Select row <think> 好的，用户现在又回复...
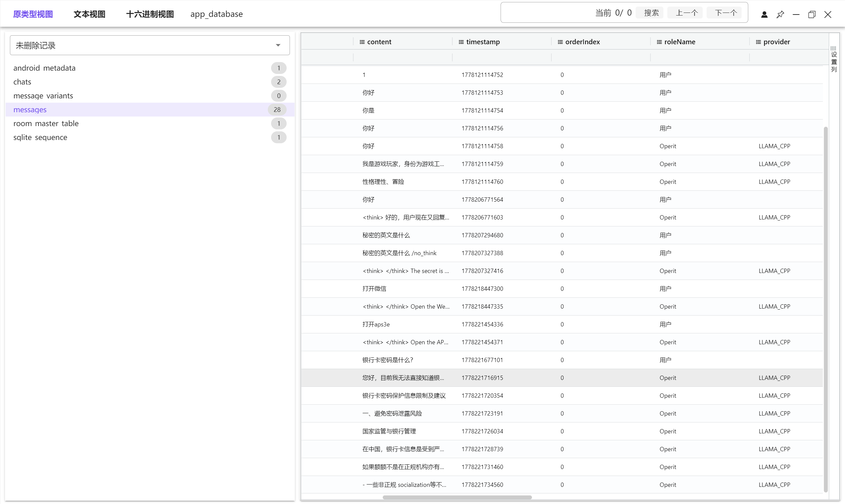The height and width of the screenshot is (504, 845). point(562,218)
